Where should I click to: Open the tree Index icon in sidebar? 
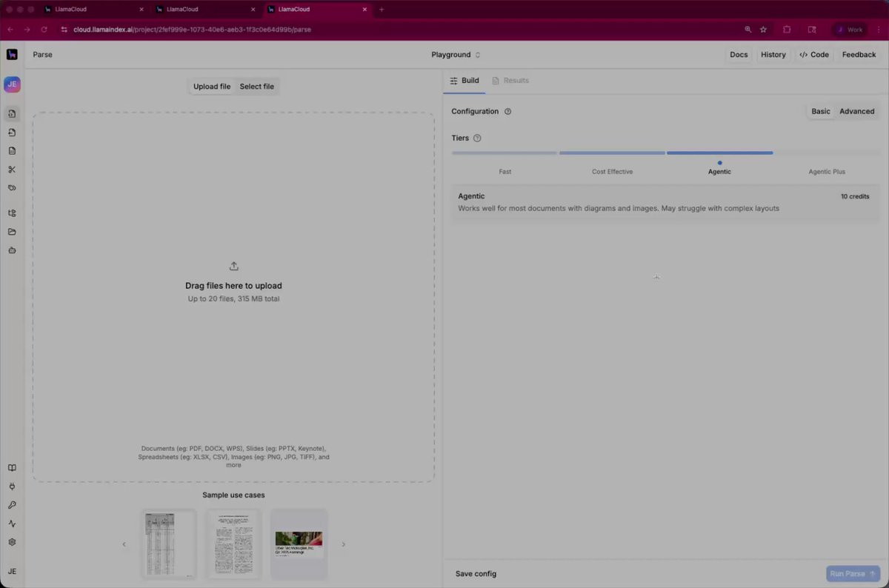(x=12, y=213)
